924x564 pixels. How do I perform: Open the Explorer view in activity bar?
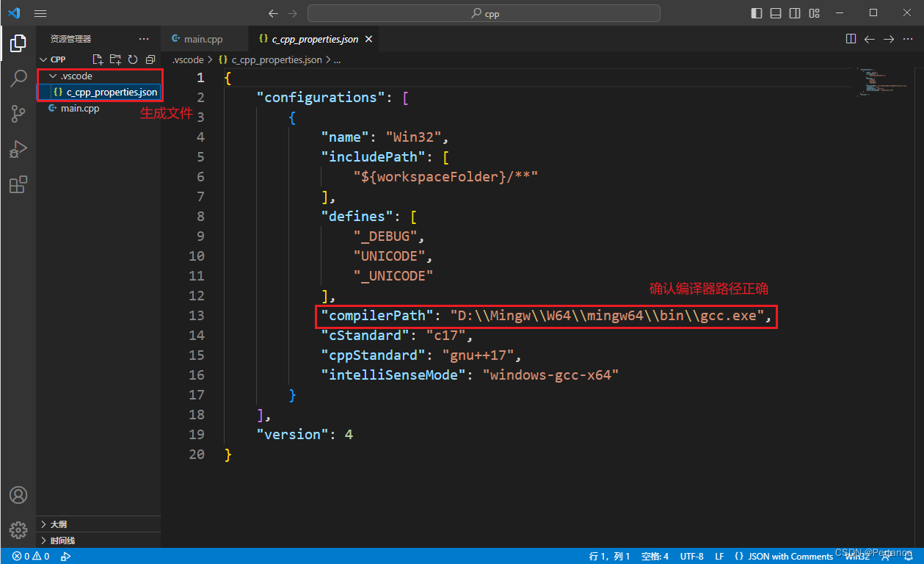18,43
